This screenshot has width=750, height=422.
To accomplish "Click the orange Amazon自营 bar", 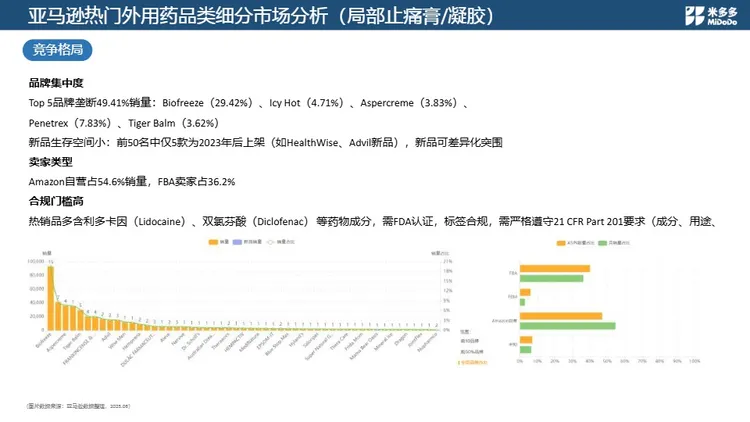I will point(561,316).
